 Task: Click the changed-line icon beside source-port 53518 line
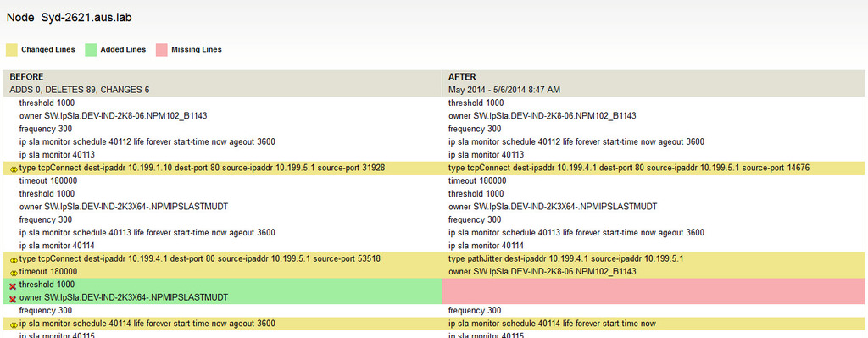tap(14, 259)
